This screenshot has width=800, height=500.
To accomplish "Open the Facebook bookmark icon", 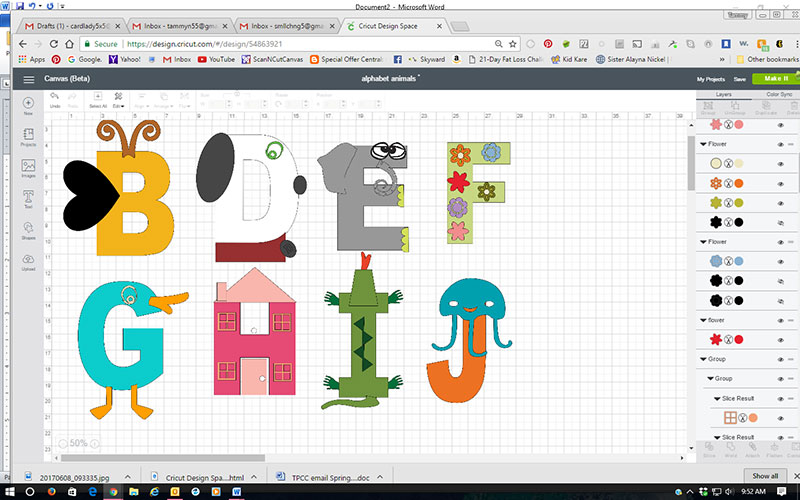I will point(397,59).
